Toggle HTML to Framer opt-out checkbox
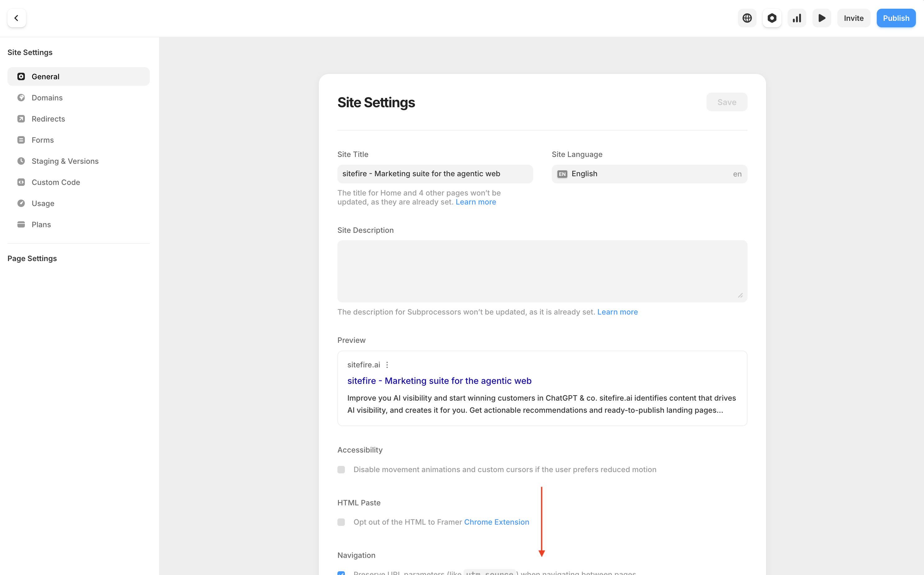Viewport: 924px width, 575px height. [341, 522]
